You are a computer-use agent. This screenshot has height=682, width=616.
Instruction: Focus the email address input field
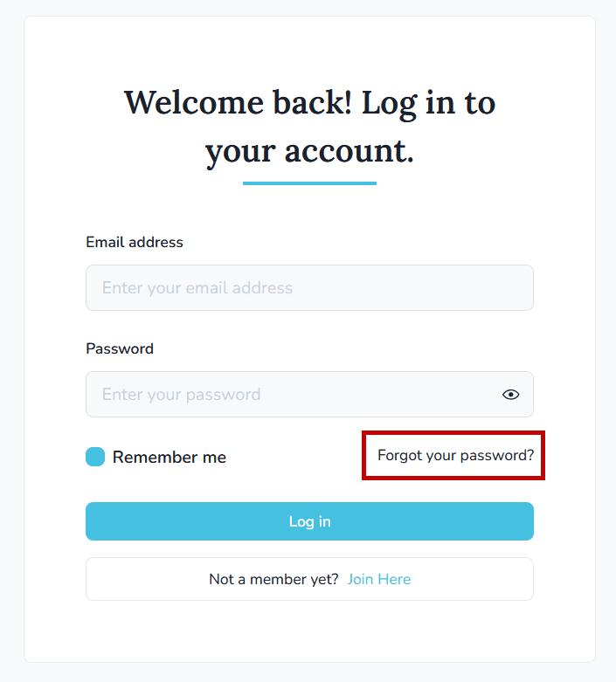[309, 288]
